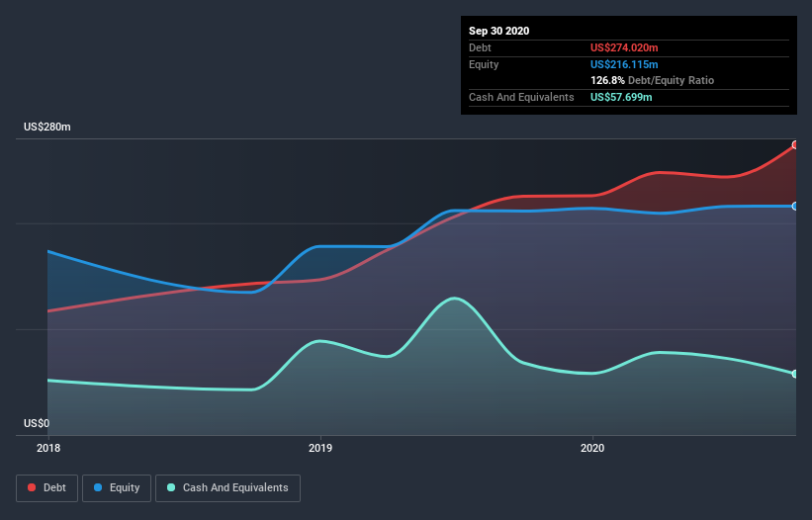Viewport: 812px width, 520px height.
Task: Click Cash And Equivalents label in tooltip
Action: point(521,97)
